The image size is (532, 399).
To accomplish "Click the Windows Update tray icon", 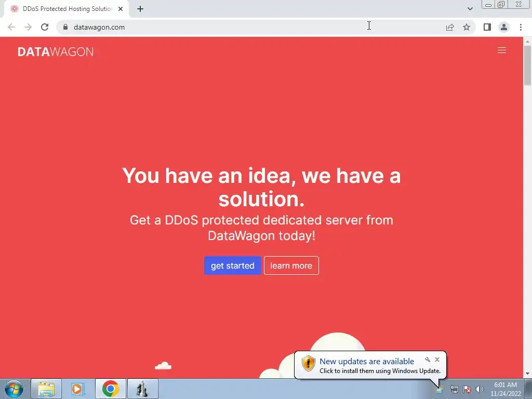I will pyautogui.click(x=440, y=389).
